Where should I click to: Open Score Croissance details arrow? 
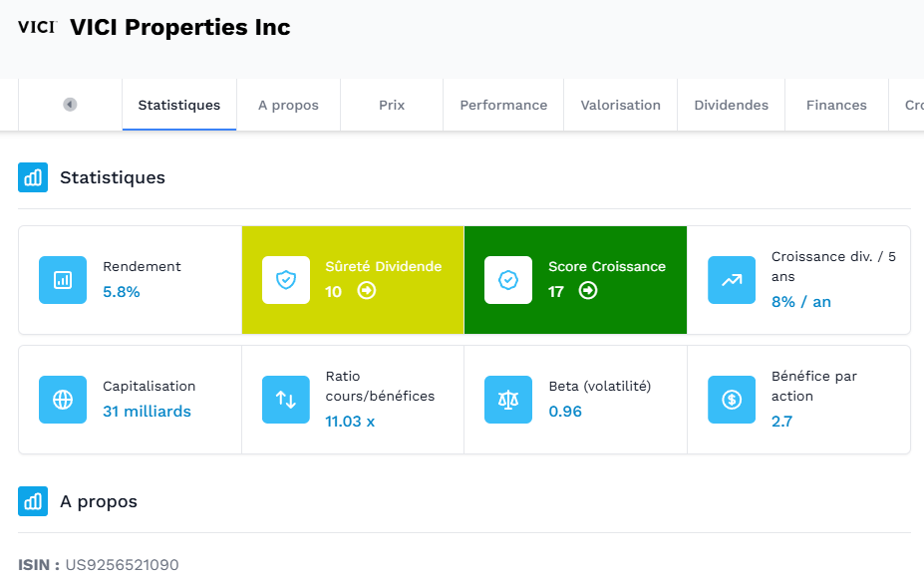pyautogui.click(x=588, y=290)
